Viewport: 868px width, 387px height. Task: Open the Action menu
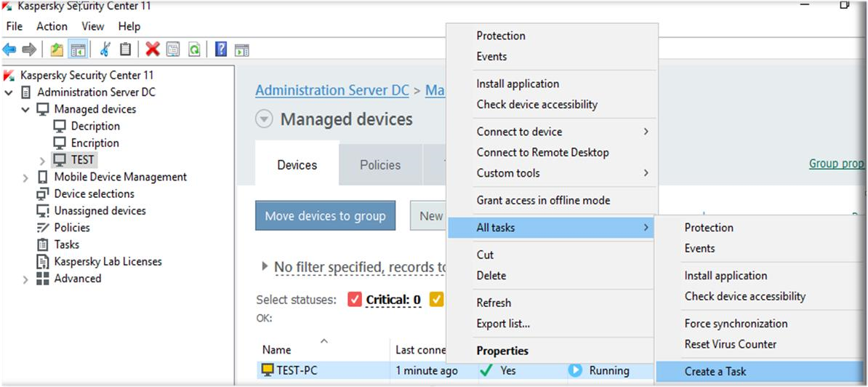click(x=52, y=27)
